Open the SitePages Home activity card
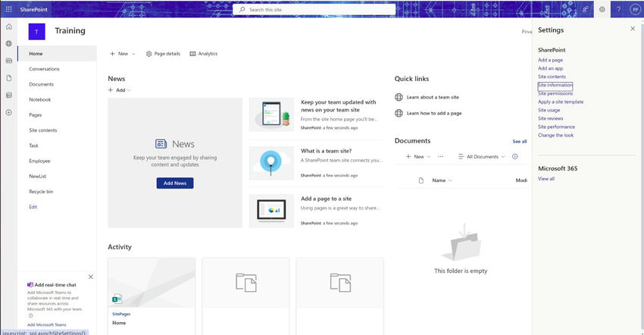 (x=152, y=296)
